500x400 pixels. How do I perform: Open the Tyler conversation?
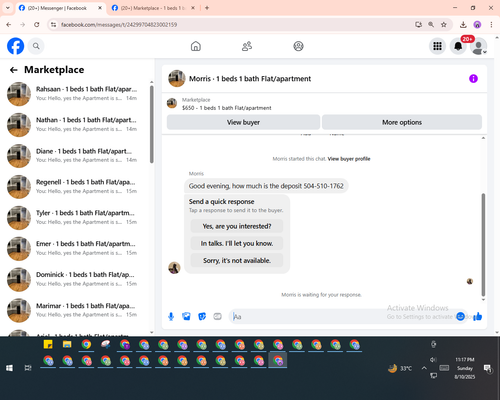coord(77,218)
